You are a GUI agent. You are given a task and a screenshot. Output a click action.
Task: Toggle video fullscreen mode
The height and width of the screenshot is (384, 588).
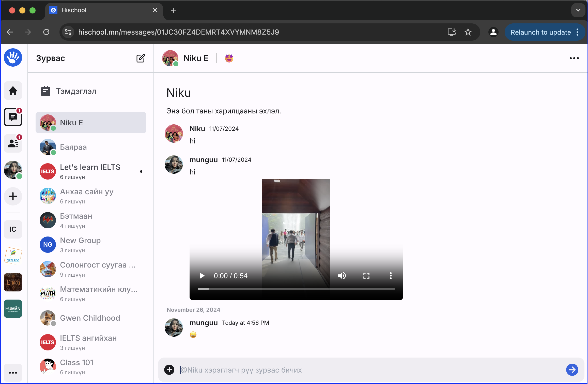point(366,276)
